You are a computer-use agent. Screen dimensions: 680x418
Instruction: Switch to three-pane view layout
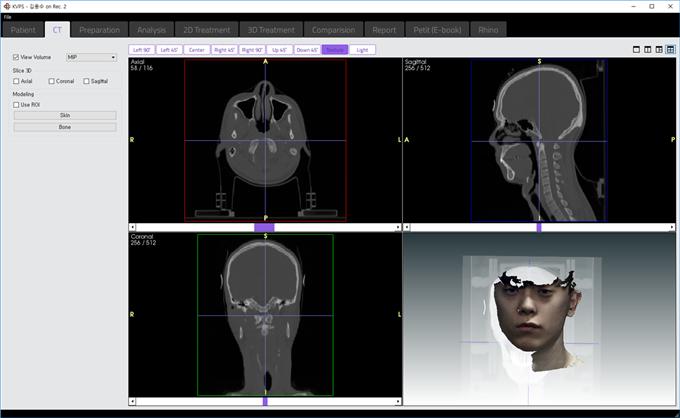(659, 50)
